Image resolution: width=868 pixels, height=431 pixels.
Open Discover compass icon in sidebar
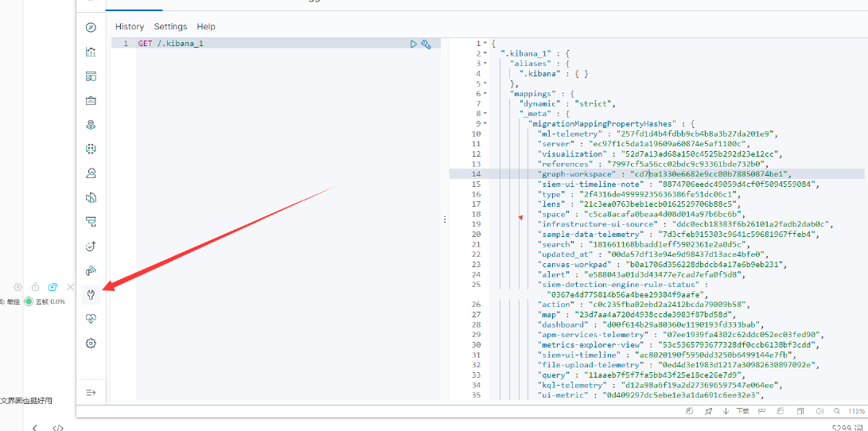coord(91,28)
